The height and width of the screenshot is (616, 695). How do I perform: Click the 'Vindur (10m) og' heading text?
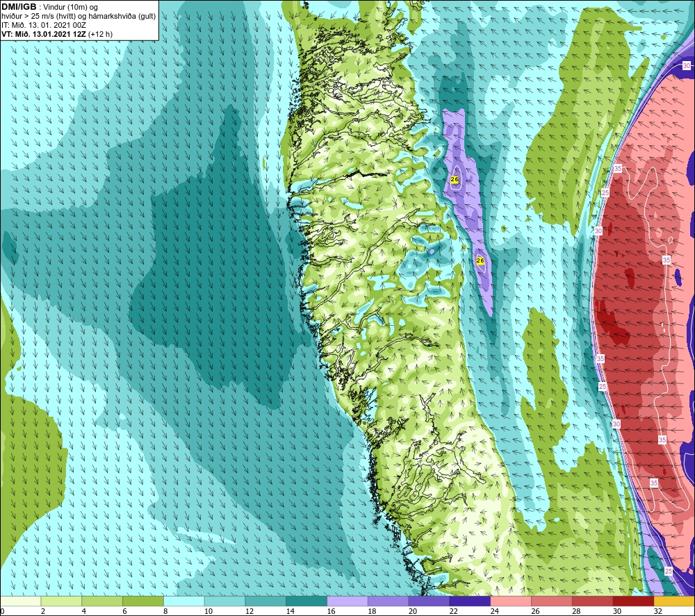point(70,7)
